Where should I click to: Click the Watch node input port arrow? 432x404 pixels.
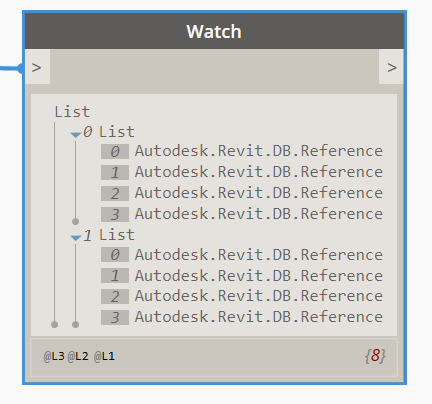(37, 67)
